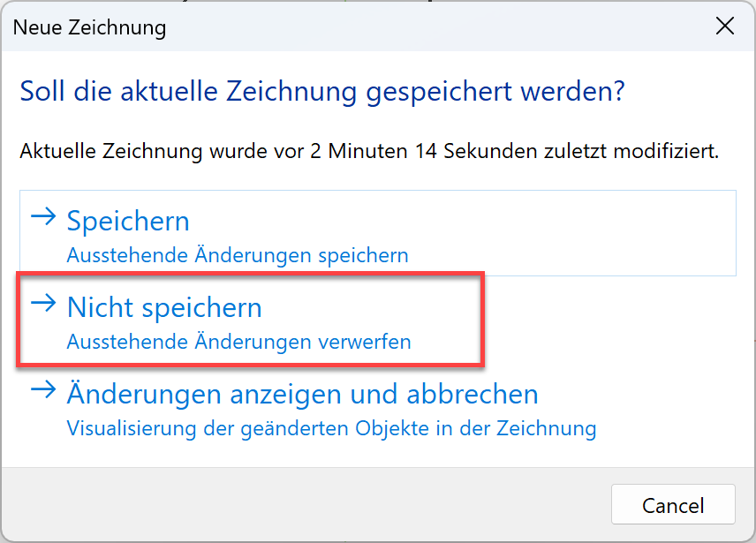Click empty space inside the Speichern box
Viewport: 756px width, 543px height.
(x=574, y=233)
